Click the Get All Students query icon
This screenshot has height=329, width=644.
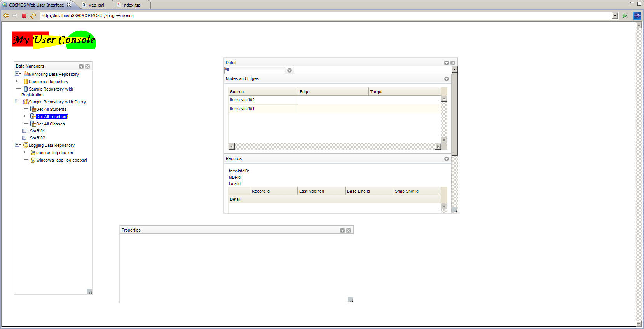click(x=33, y=109)
